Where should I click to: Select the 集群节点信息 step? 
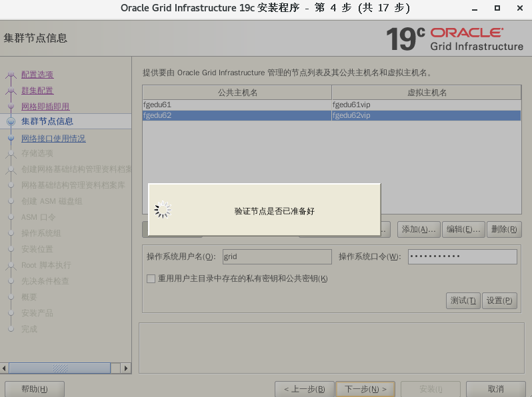[47, 121]
